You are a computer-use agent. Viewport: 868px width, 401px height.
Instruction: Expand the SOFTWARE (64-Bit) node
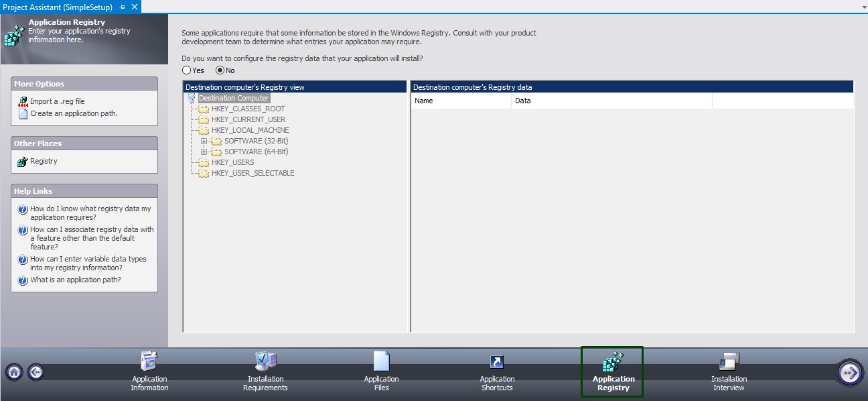click(204, 152)
